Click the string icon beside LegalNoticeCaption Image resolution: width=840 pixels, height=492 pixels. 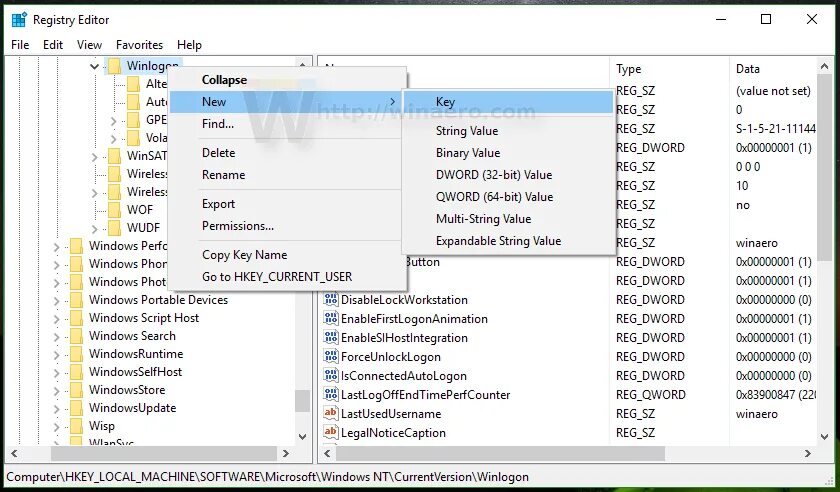coord(331,433)
